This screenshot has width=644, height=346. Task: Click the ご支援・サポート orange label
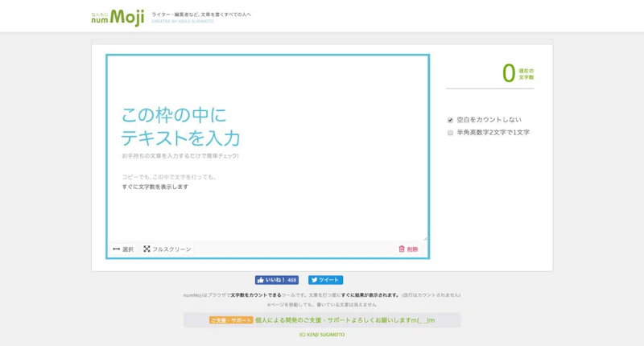point(231,320)
